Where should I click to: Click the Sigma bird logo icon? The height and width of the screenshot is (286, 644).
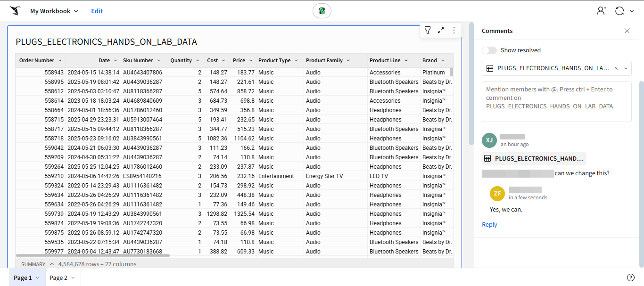click(x=15, y=11)
